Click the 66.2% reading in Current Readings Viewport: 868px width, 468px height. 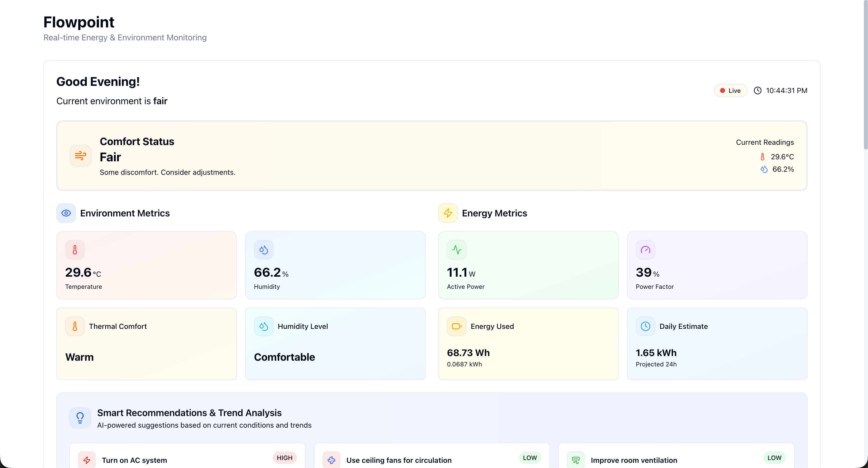[783, 169]
